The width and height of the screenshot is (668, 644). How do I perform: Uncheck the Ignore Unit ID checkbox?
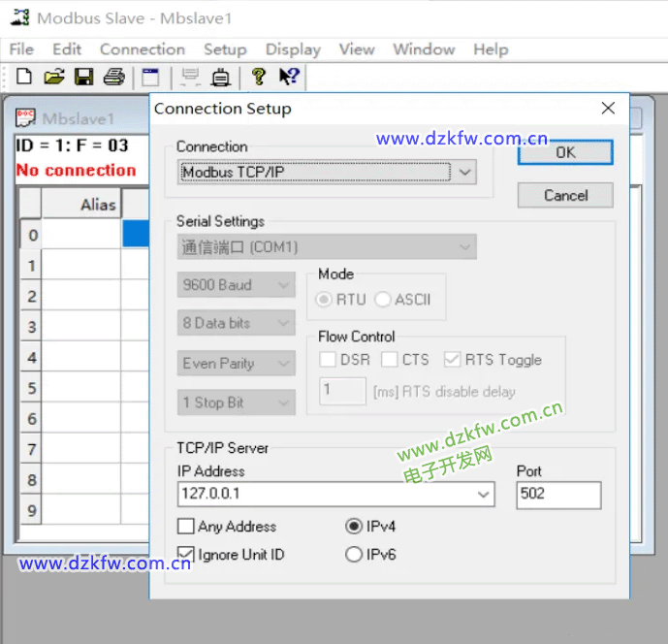186,555
